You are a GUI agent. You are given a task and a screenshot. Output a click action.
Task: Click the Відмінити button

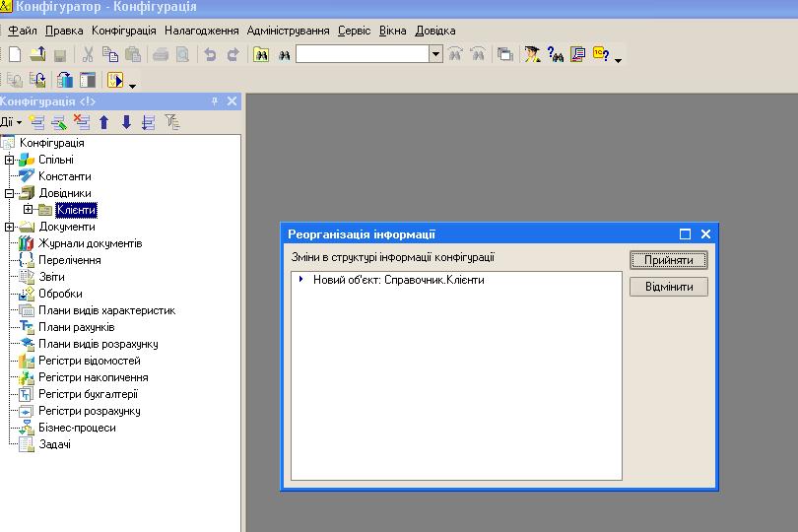[669, 287]
